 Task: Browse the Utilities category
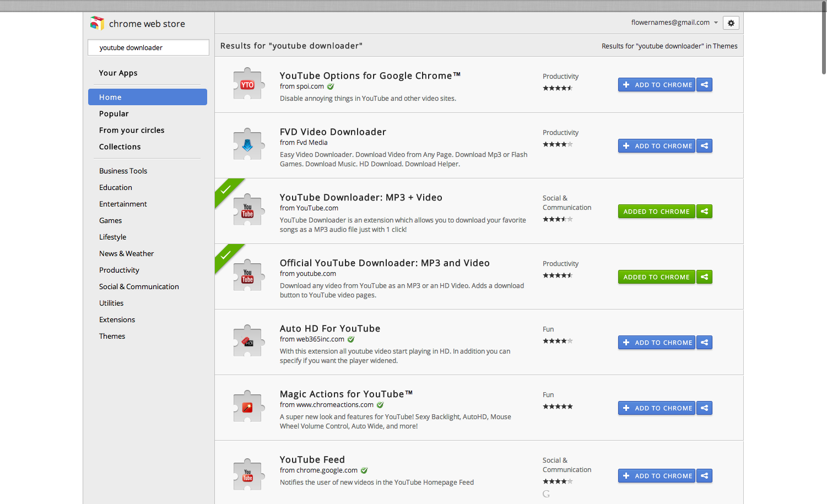click(111, 303)
